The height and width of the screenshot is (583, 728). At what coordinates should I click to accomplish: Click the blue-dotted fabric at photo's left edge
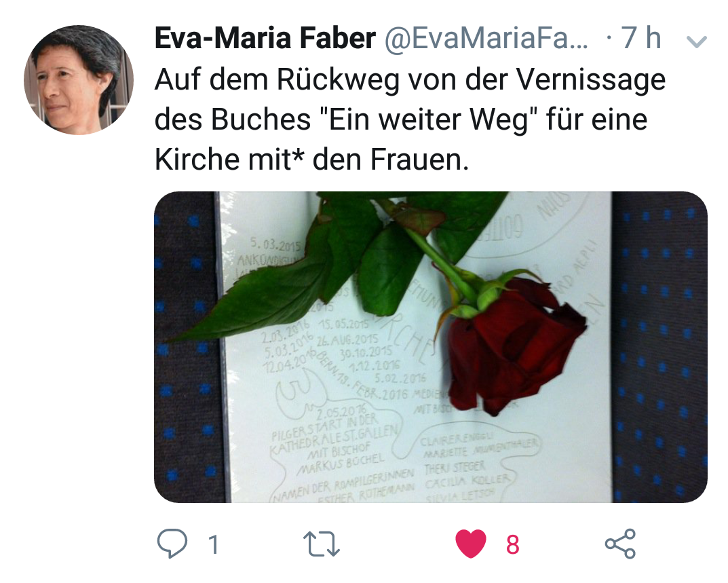click(188, 347)
